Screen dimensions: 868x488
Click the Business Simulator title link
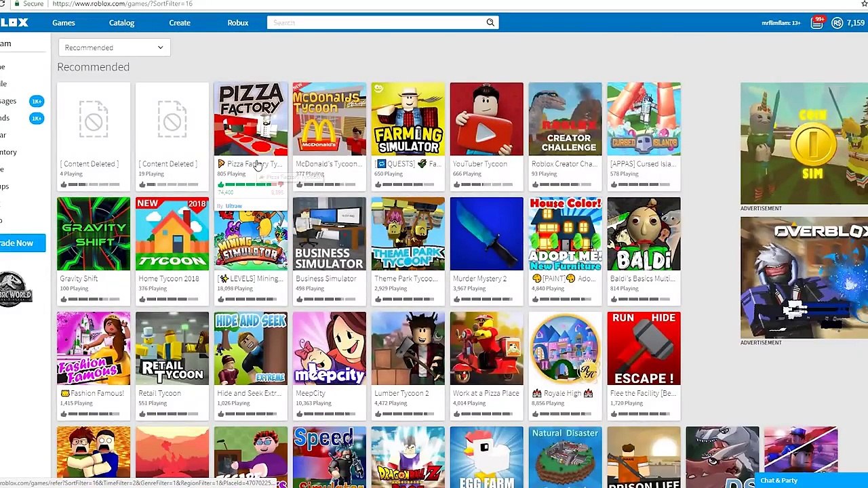coord(326,279)
